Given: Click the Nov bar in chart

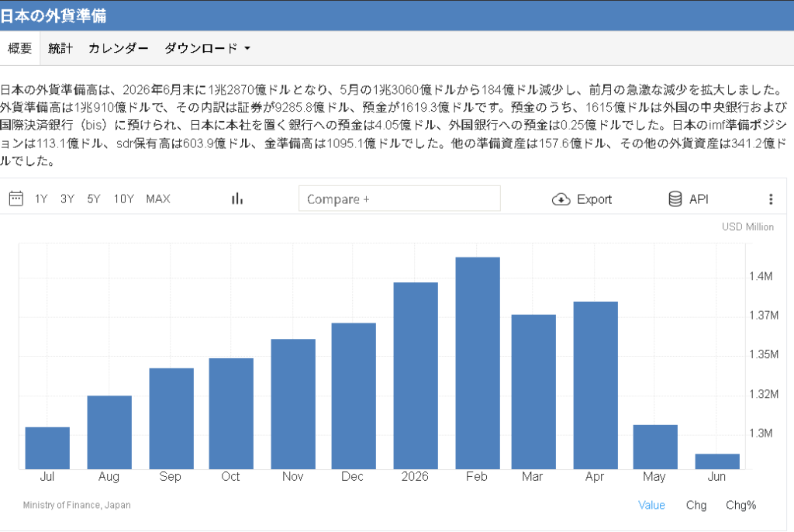Looking at the screenshot, I should 293,404.
